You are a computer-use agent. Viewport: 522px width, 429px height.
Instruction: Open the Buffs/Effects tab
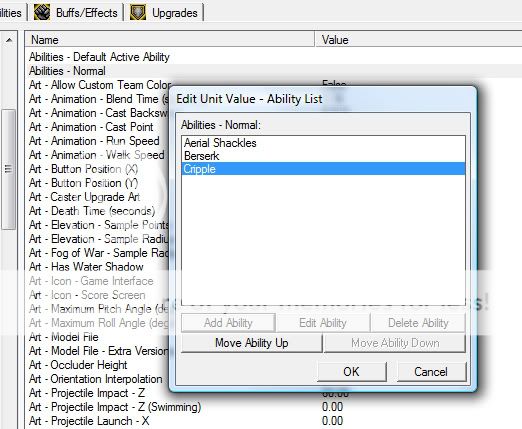point(76,12)
